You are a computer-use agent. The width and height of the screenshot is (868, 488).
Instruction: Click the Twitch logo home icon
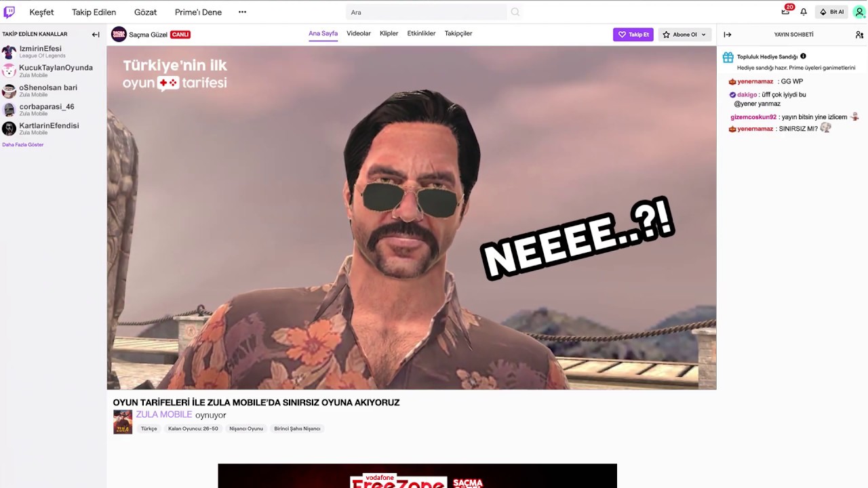tap(9, 12)
